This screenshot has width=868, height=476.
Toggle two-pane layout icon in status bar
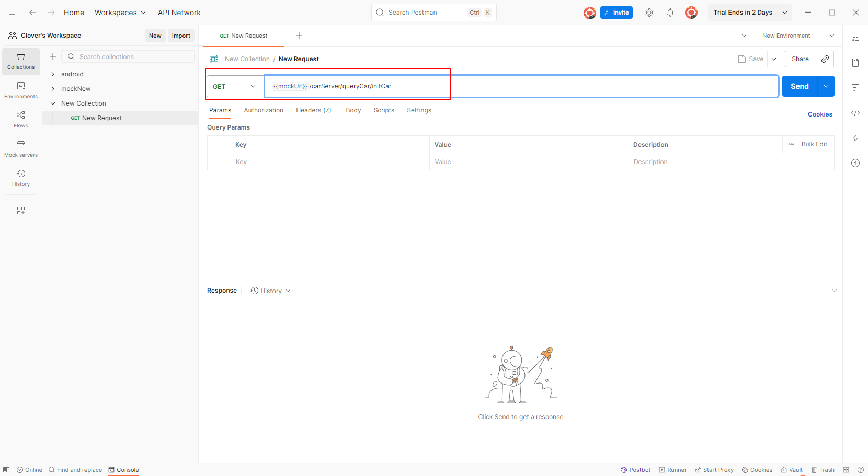[846, 470]
